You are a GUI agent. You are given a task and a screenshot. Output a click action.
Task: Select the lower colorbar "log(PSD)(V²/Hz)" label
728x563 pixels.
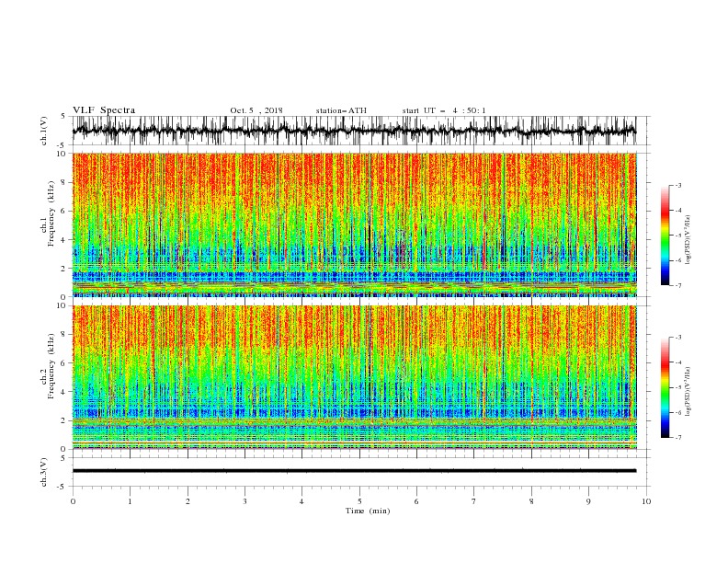tap(688, 392)
